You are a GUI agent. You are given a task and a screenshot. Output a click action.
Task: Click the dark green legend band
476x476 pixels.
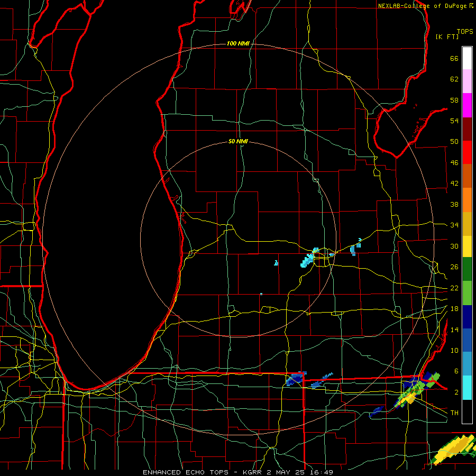467,269
